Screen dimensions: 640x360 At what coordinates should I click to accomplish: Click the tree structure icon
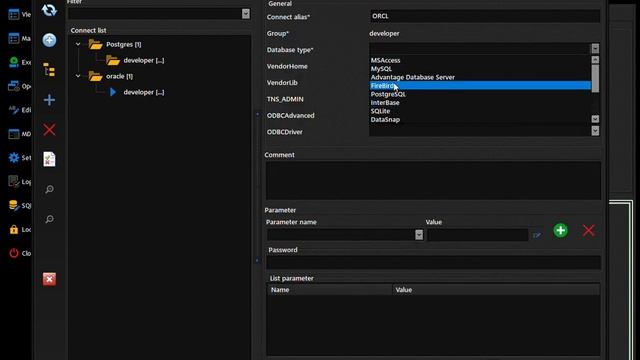click(x=49, y=70)
